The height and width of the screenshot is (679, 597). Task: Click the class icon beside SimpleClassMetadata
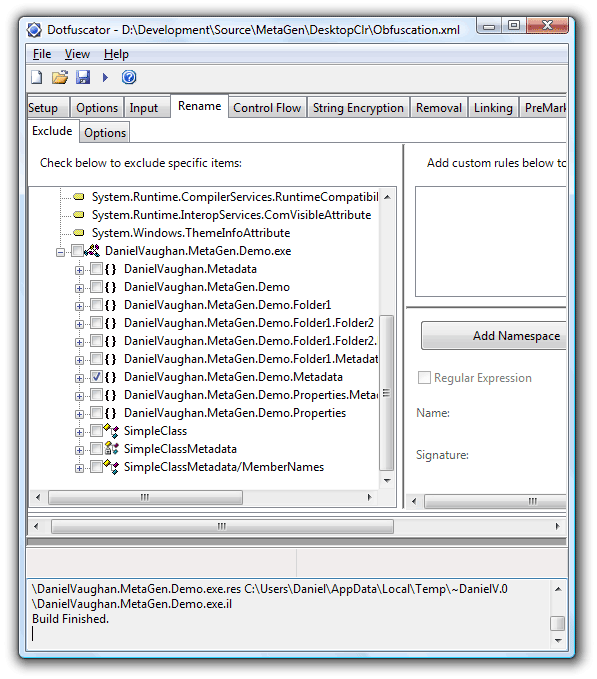(111, 449)
